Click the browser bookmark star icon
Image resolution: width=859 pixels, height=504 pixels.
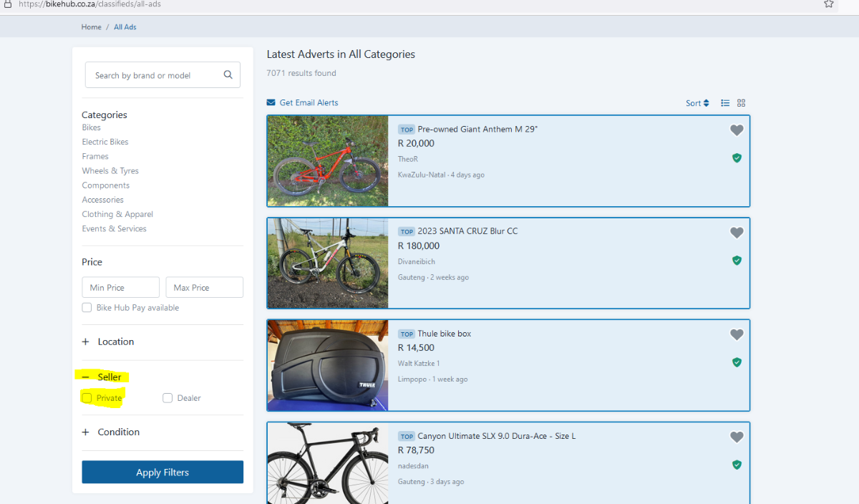click(x=828, y=4)
